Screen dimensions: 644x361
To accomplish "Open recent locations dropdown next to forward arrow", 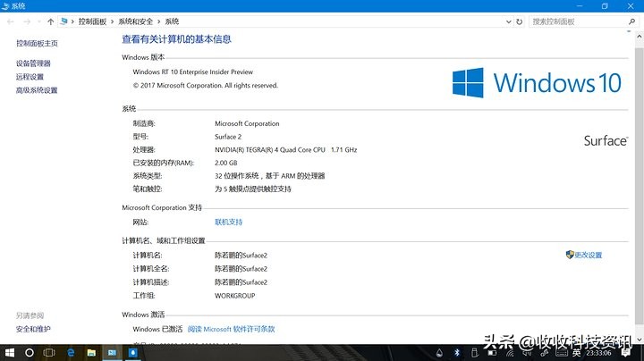I will tap(39, 21).
